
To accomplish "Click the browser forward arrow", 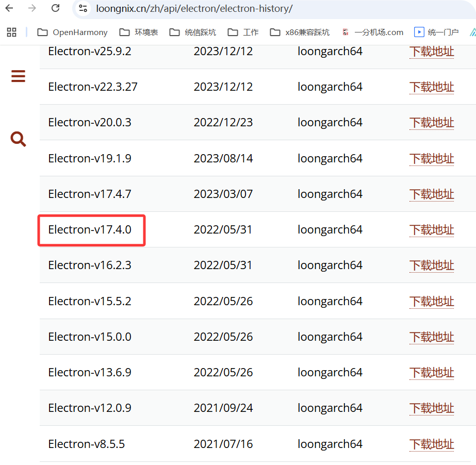I will point(32,8).
